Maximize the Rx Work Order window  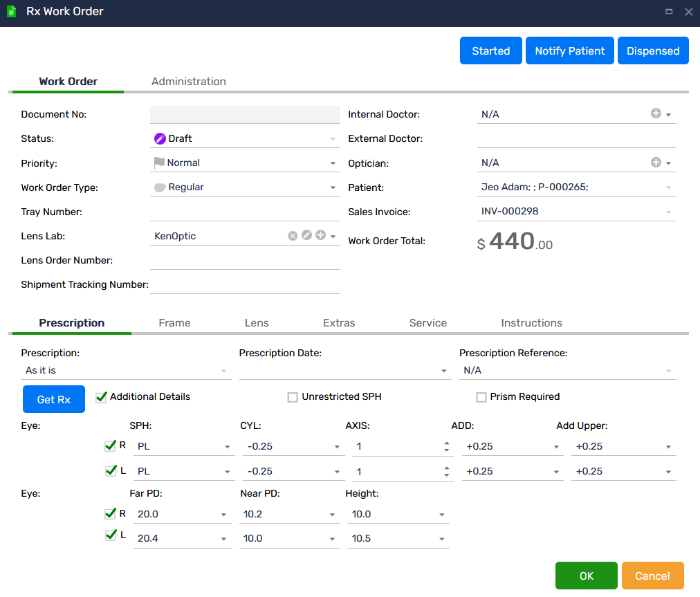[x=669, y=12]
